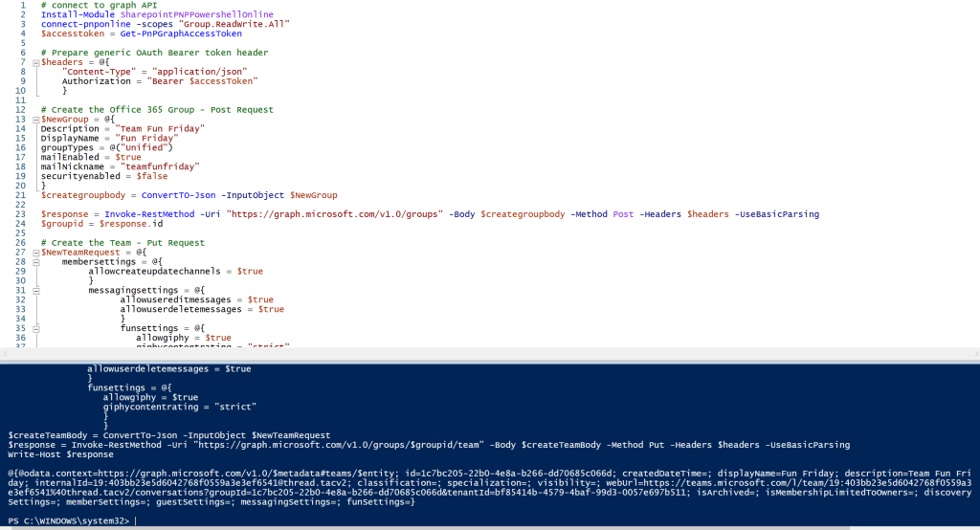The width and height of the screenshot is (980, 530).
Task: Collapse the funsettings block in the editor
Action: click(x=35, y=328)
